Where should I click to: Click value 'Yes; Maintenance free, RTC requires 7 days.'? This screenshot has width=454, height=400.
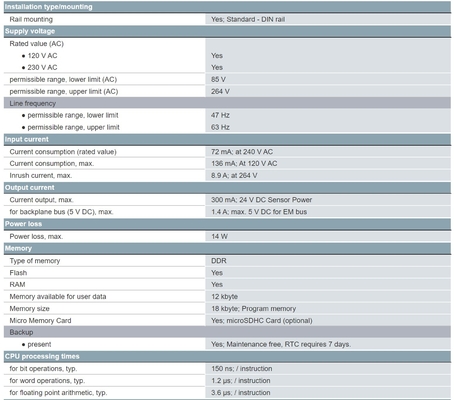pos(281,344)
